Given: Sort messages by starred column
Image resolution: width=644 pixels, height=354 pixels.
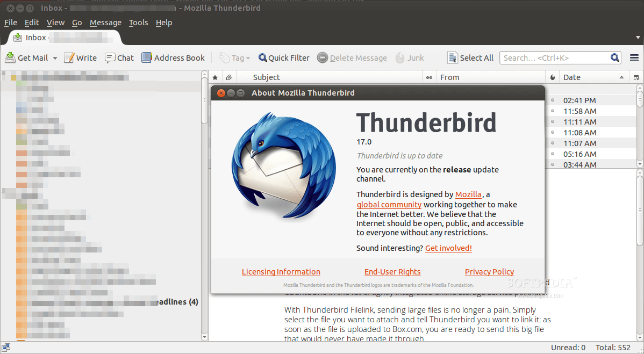Looking at the screenshot, I should coord(215,77).
